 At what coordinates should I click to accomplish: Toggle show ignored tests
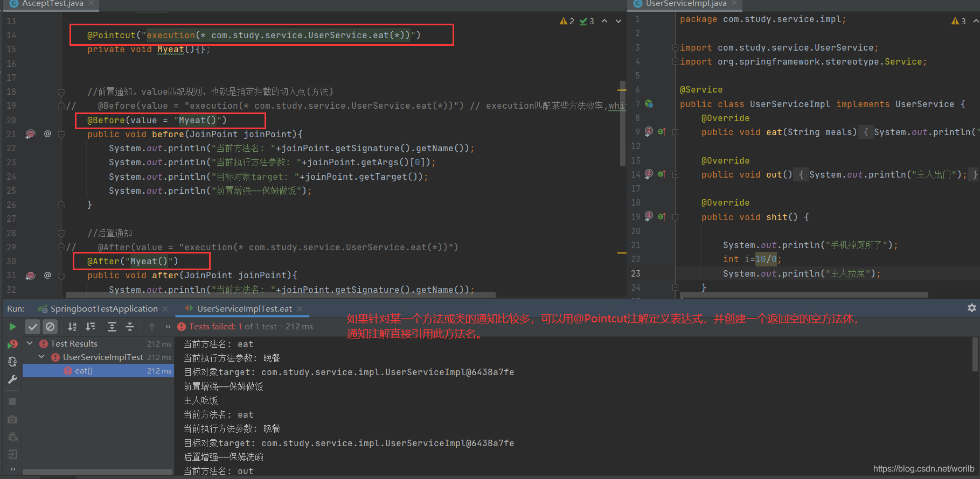tap(50, 327)
